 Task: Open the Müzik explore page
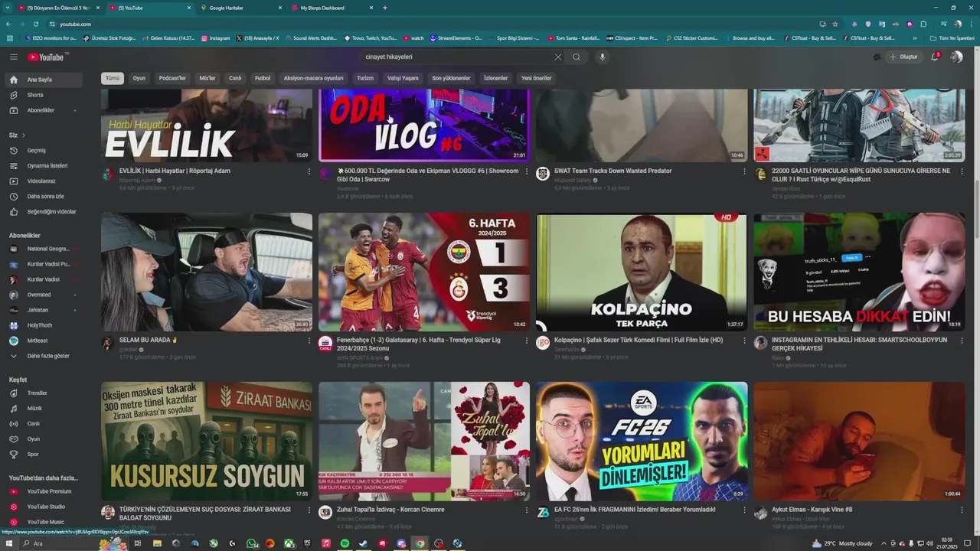pos(44,408)
